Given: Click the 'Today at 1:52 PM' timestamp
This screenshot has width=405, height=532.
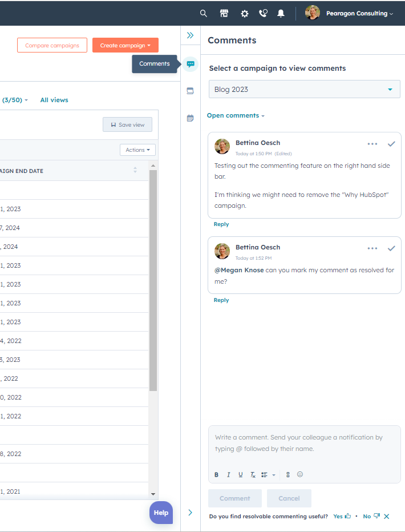Looking at the screenshot, I should point(253,258).
